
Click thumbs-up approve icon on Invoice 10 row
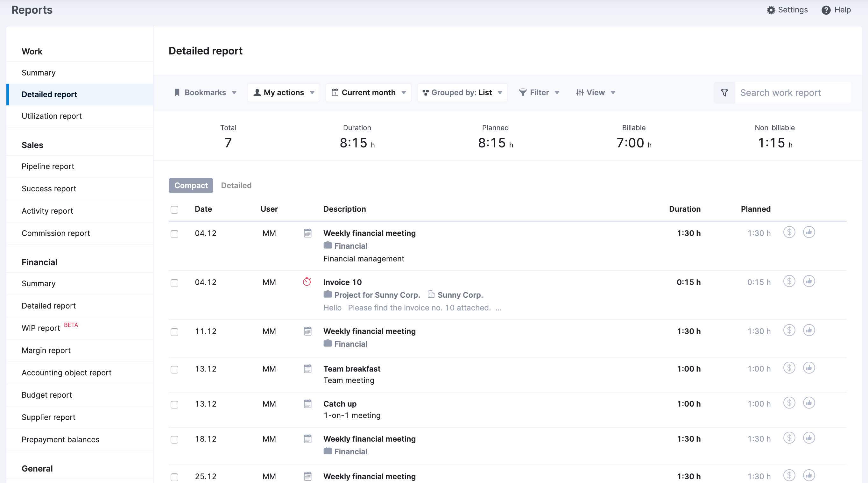[809, 281]
